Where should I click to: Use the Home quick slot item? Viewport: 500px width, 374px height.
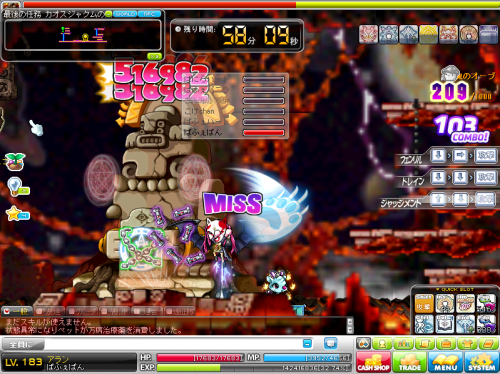pyautogui.click(x=465, y=303)
